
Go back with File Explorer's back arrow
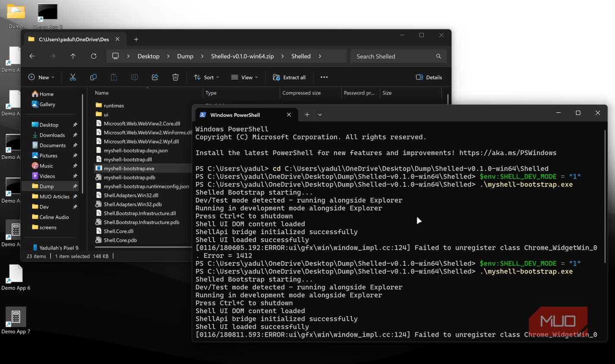[32, 56]
